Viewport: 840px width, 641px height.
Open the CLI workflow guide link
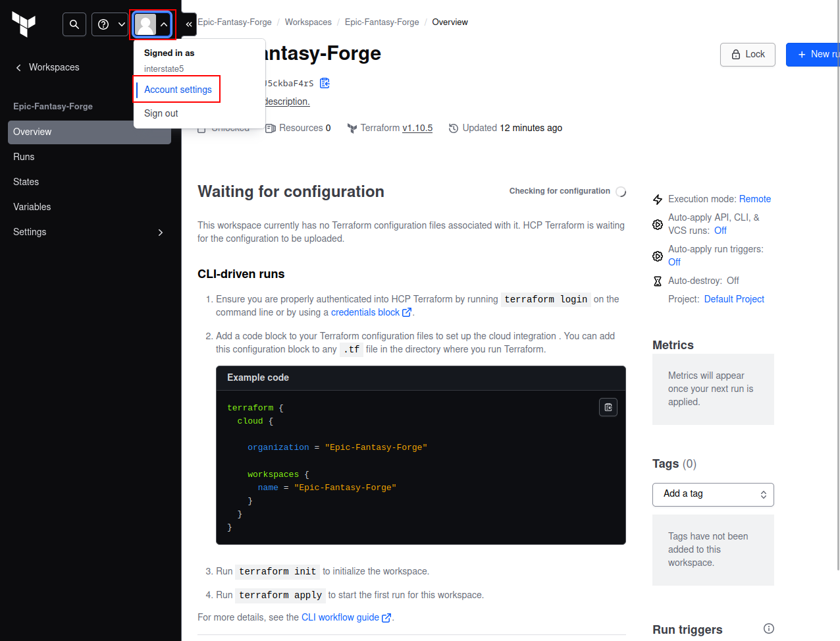pos(346,617)
